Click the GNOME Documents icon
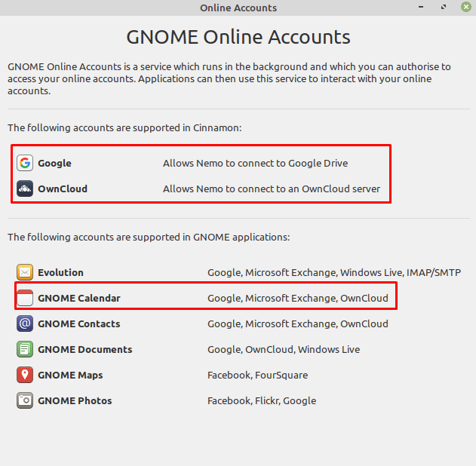 point(25,349)
